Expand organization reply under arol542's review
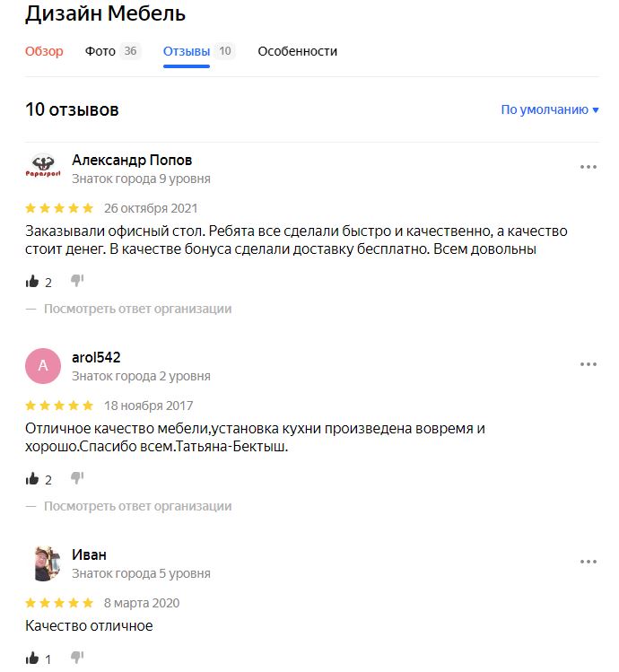This screenshot has height=672, width=619. (137, 506)
